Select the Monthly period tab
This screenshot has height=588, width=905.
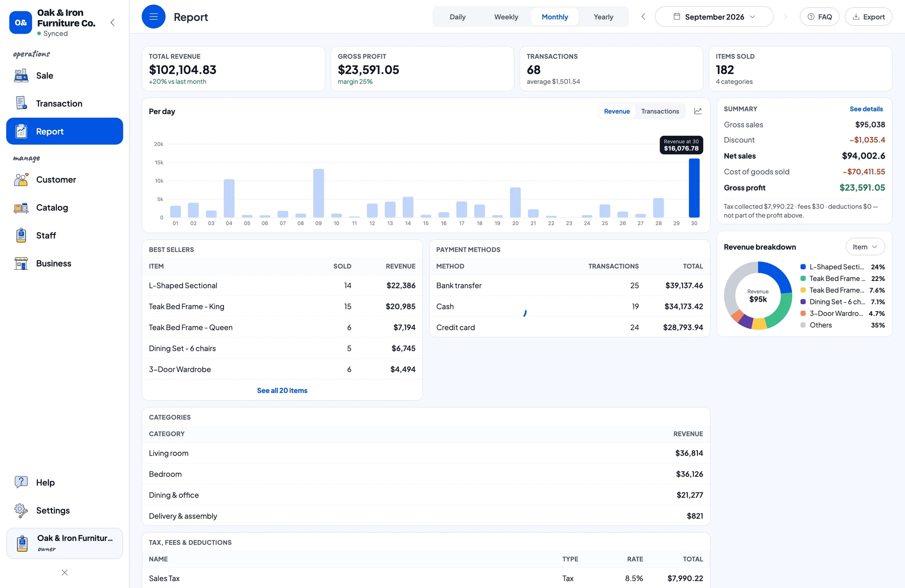tap(555, 17)
